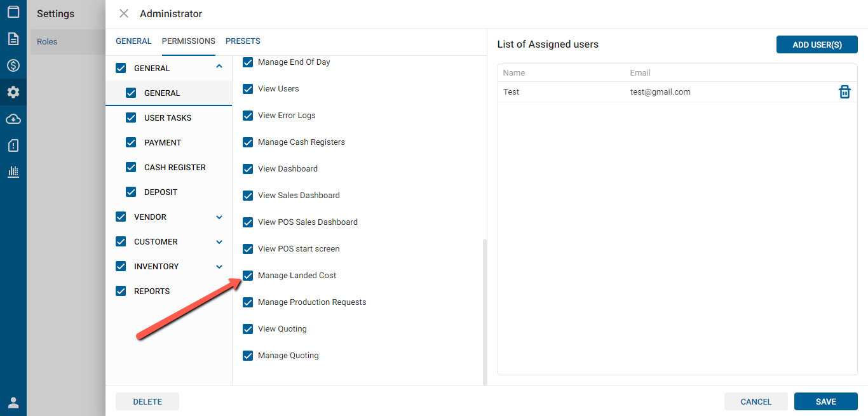The height and width of the screenshot is (416, 868).
Task: Open the cloud download sidebar icon
Action: pyautogui.click(x=13, y=119)
